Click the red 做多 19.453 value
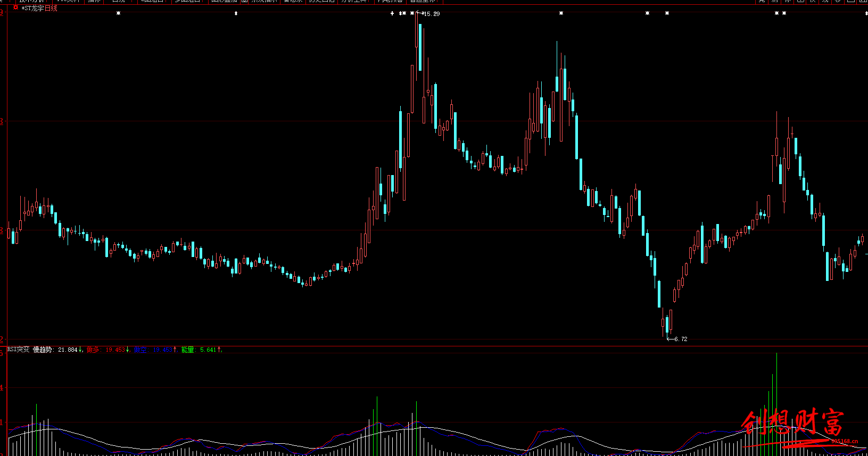The height and width of the screenshot is (456, 868). click(109, 350)
